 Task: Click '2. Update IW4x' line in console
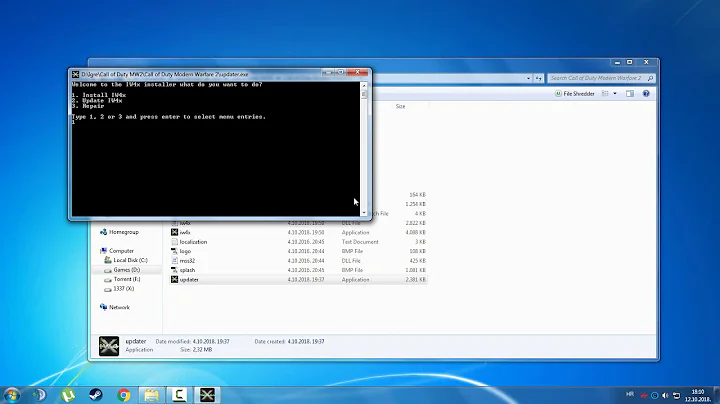97,101
